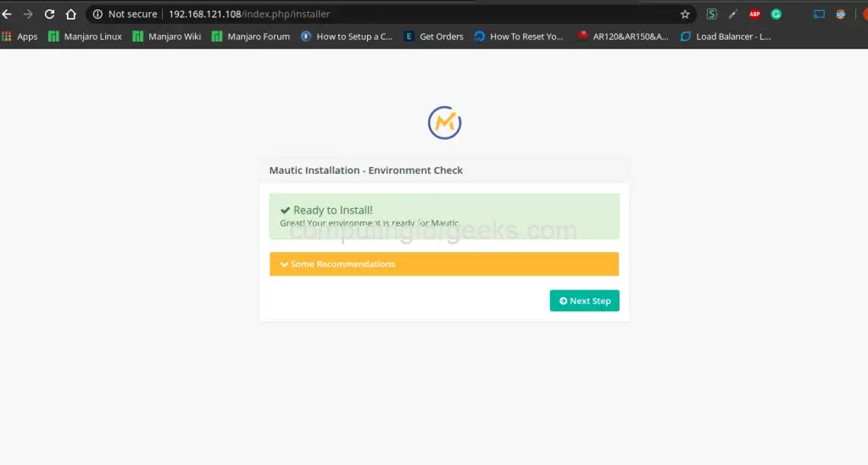Open the green S extension icon
The width and height of the screenshot is (868, 465).
(712, 14)
